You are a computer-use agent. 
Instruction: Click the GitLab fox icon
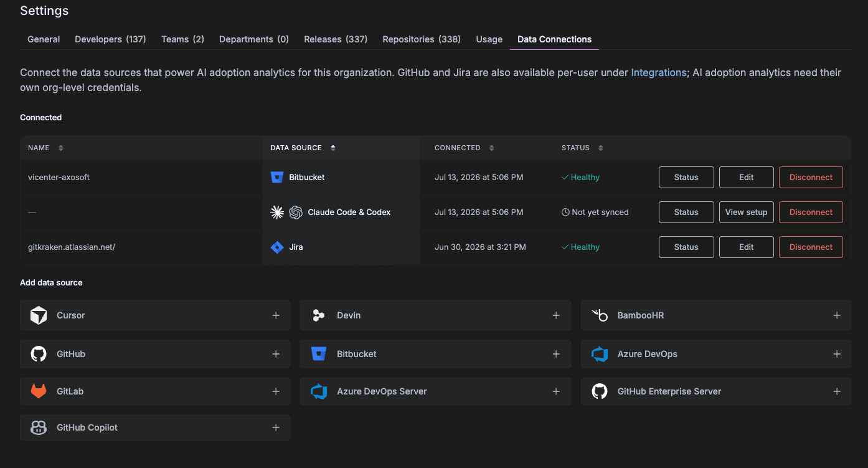click(x=39, y=391)
